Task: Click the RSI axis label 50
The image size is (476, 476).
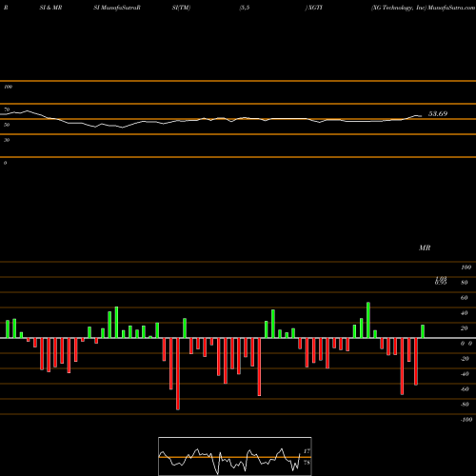Action: (7, 125)
